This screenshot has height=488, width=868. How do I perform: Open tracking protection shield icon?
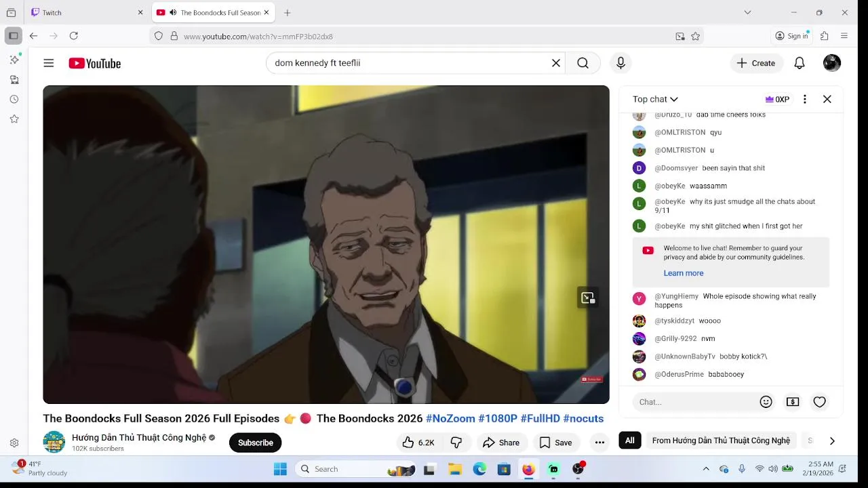point(159,36)
